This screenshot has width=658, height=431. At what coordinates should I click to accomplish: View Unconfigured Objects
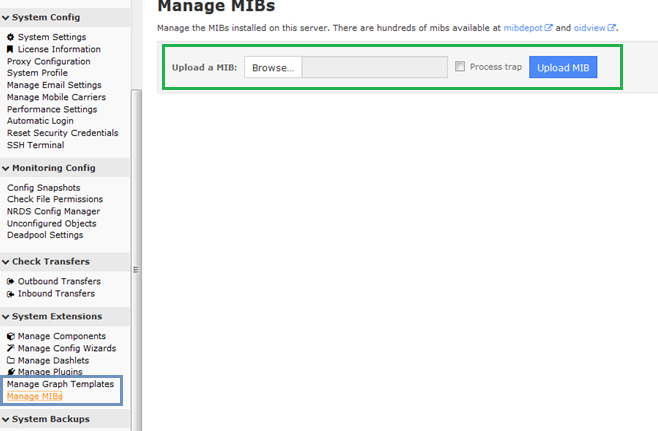click(52, 224)
